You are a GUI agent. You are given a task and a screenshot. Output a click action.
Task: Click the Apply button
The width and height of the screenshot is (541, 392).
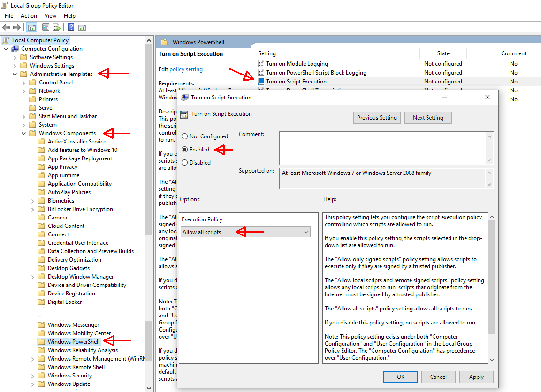click(476, 377)
